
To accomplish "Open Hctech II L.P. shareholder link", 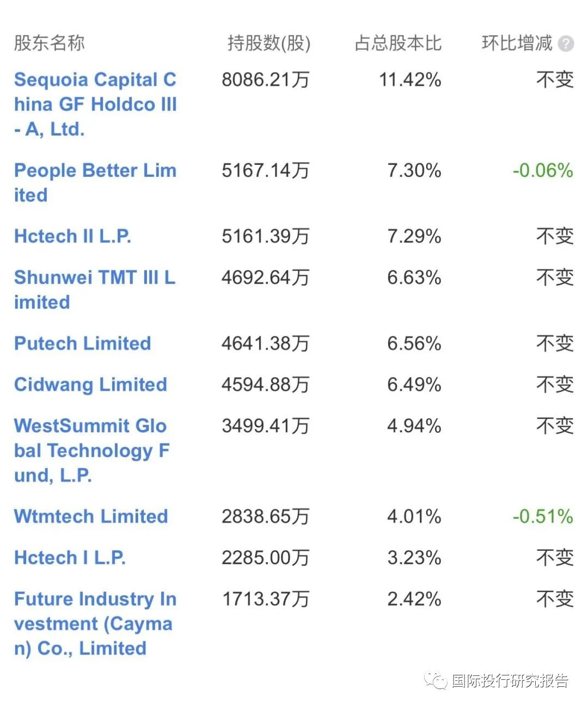I will (72, 236).
